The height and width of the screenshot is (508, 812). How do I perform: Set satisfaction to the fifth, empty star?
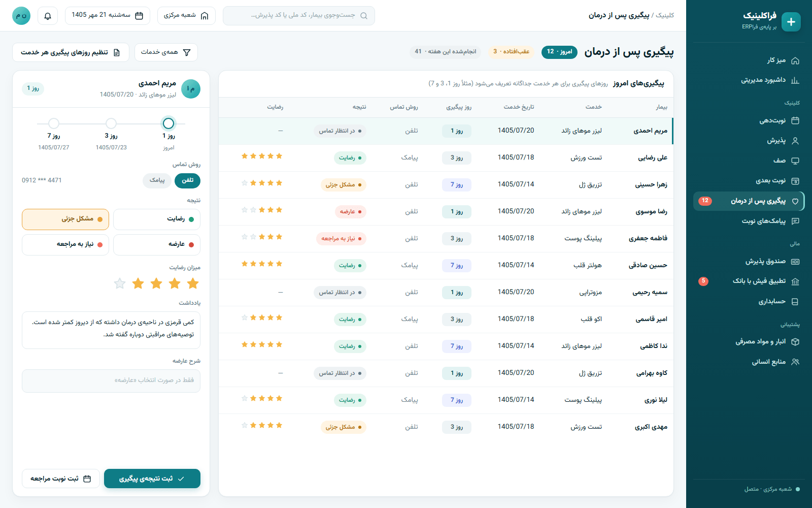click(x=120, y=283)
